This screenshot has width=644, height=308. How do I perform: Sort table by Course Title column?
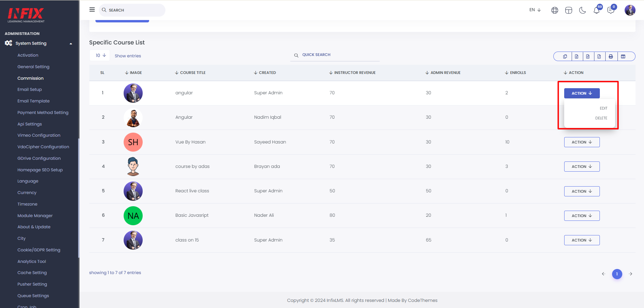190,73
